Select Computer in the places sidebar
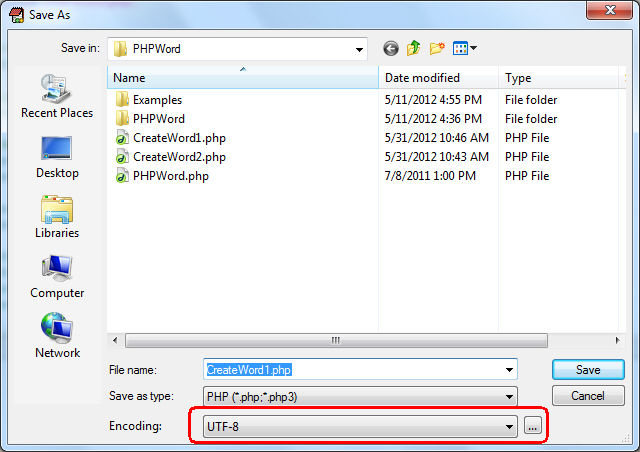640x452 pixels. pyautogui.click(x=57, y=276)
